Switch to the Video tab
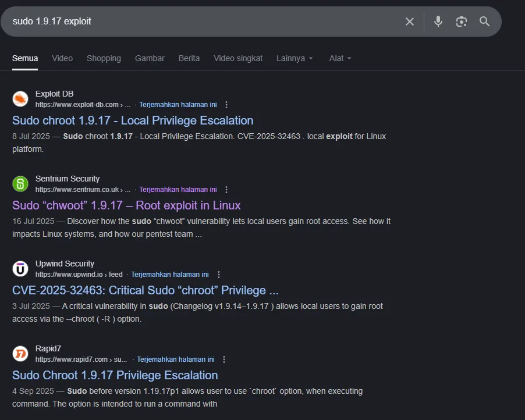 pyautogui.click(x=62, y=58)
